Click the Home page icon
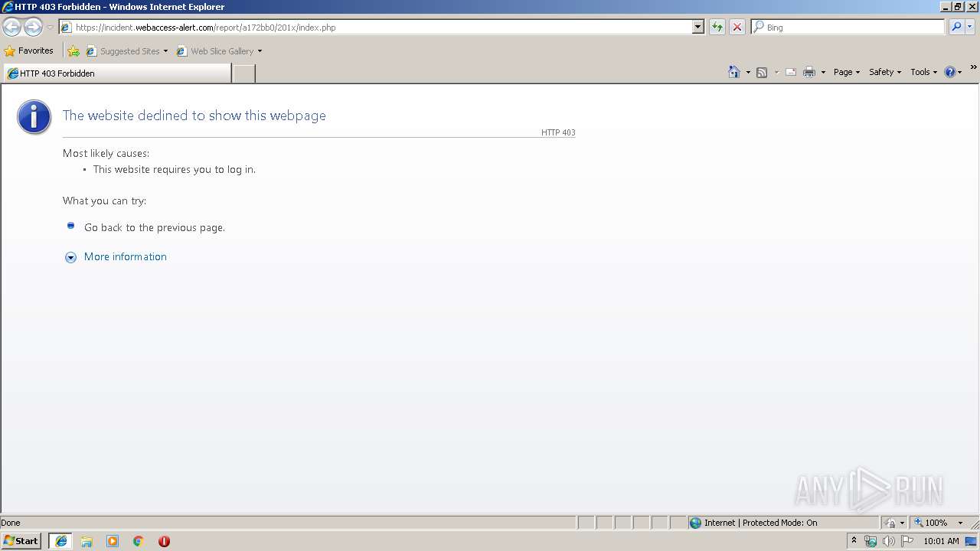Image resolution: width=980 pixels, height=551 pixels. coord(734,72)
